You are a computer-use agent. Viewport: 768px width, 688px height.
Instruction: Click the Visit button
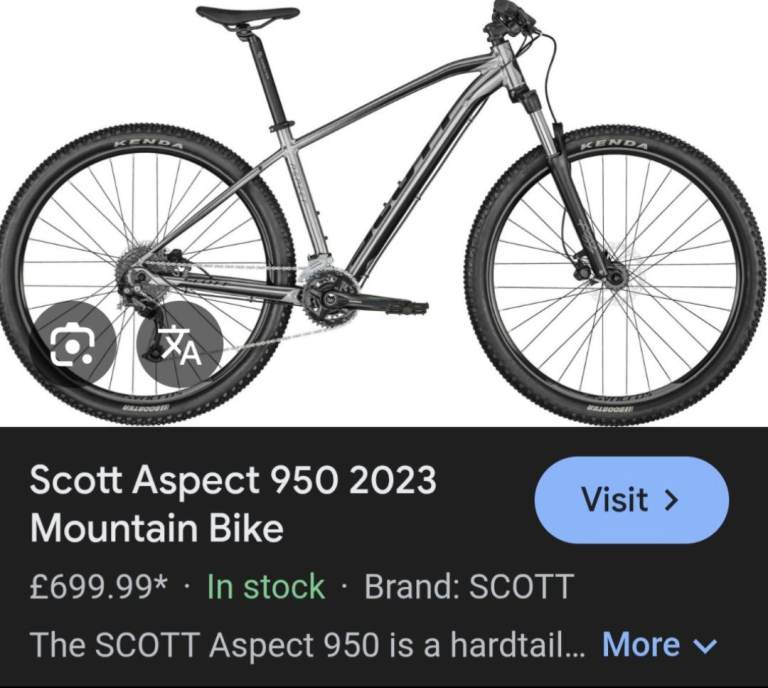[631, 500]
